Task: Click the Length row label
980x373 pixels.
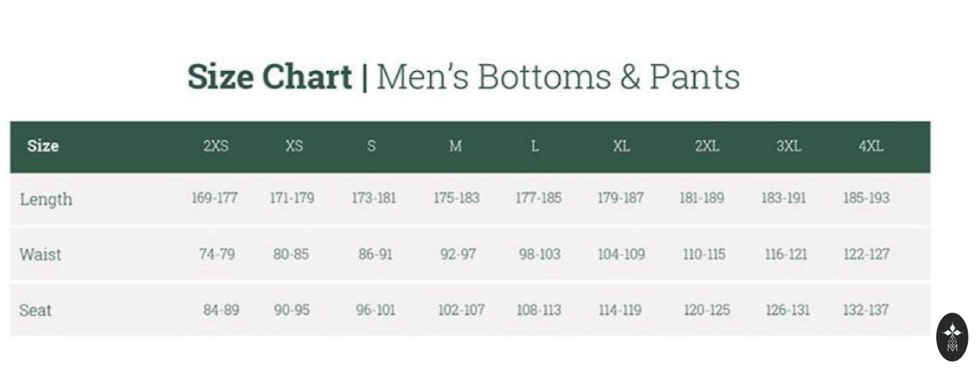Action: click(46, 199)
